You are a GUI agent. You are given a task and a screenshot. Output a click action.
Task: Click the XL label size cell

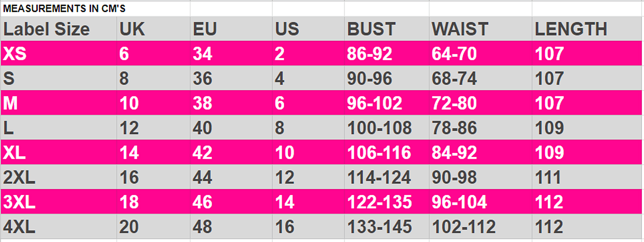tap(59, 152)
